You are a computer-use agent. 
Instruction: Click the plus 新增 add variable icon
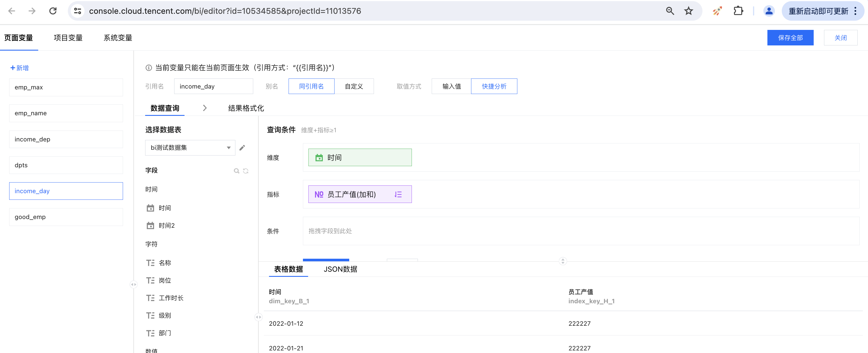[x=13, y=68]
